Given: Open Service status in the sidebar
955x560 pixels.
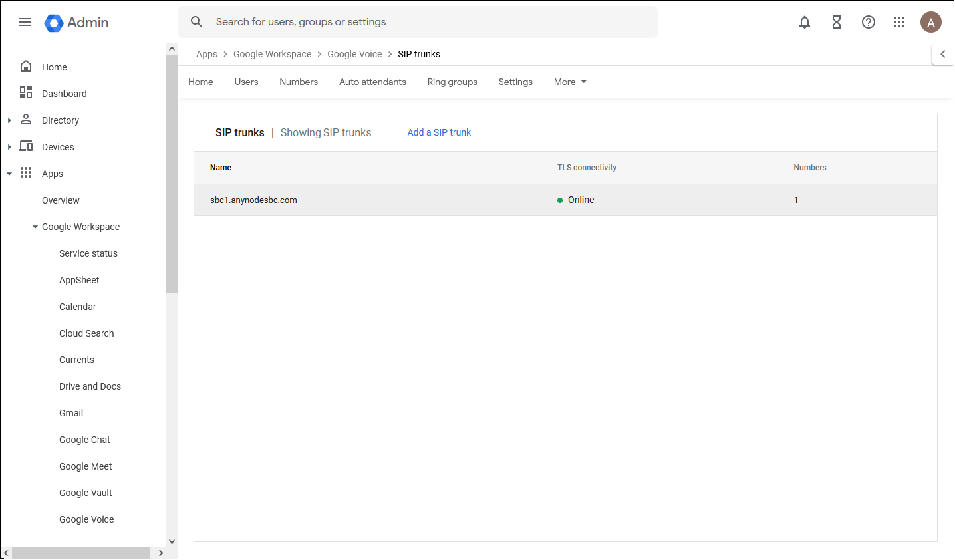Looking at the screenshot, I should click(88, 253).
